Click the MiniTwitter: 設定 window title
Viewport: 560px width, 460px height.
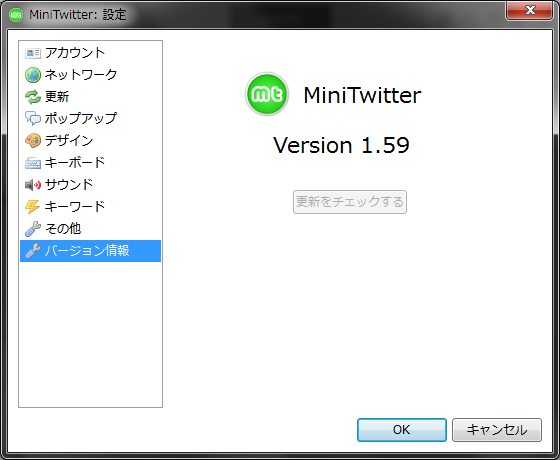click(x=78, y=15)
